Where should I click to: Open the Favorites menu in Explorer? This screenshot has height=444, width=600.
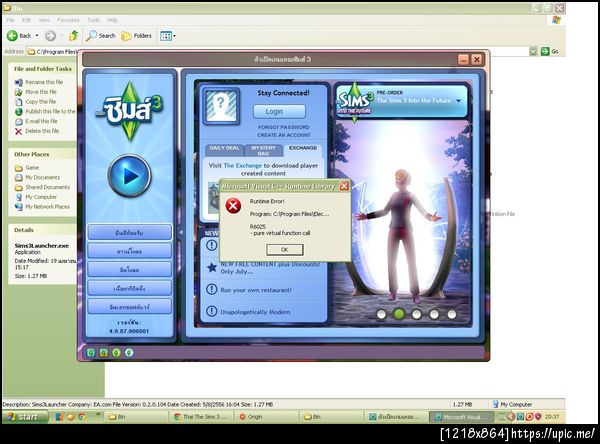[68, 20]
